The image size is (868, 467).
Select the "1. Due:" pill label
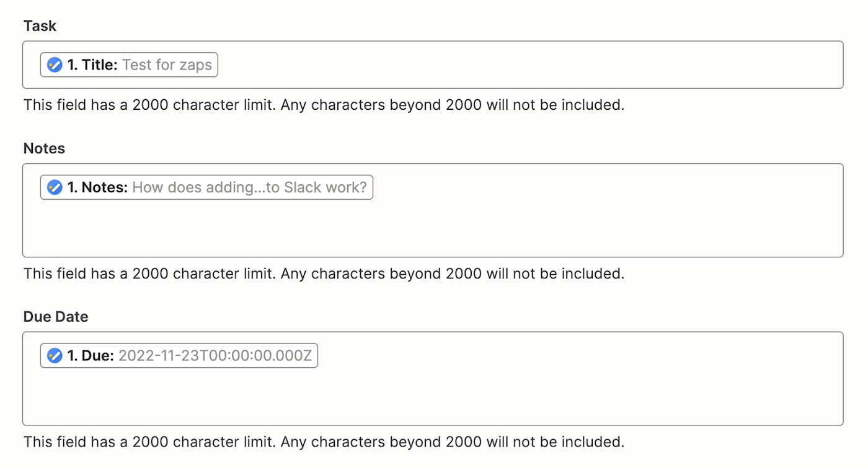pyautogui.click(x=91, y=355)
